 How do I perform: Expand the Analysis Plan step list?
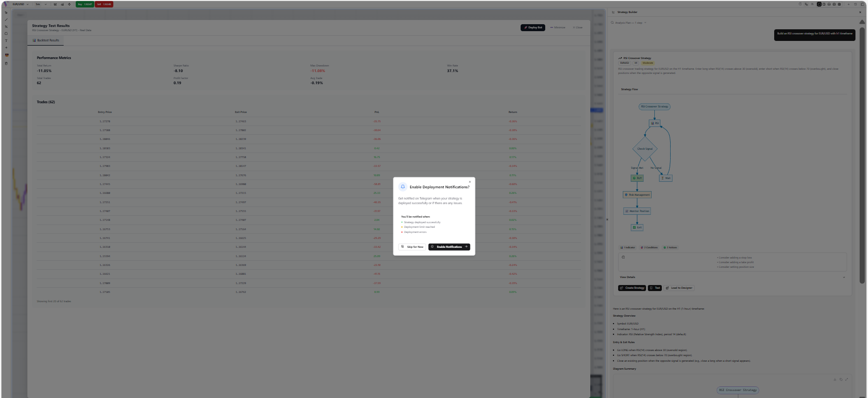(x=629, y=23)
